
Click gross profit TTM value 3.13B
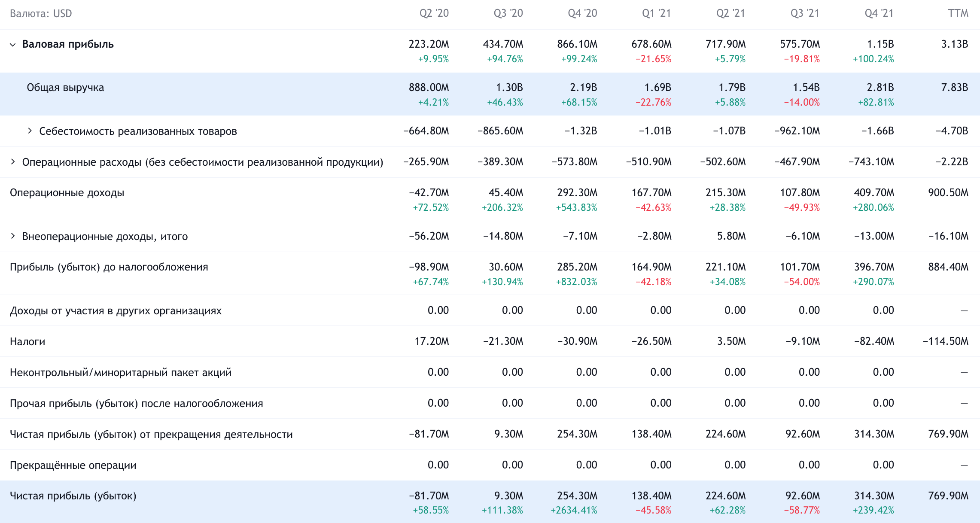tap(955, 44)
